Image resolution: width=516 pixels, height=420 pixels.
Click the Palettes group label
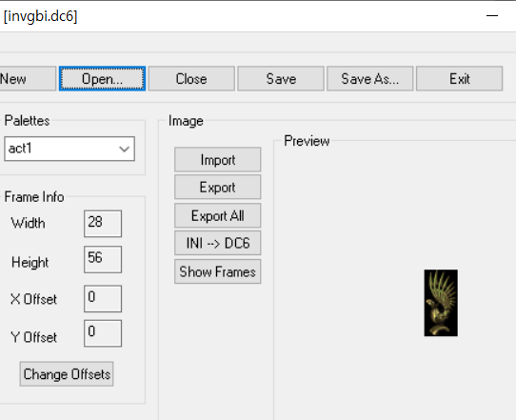(x=27, y=120)
